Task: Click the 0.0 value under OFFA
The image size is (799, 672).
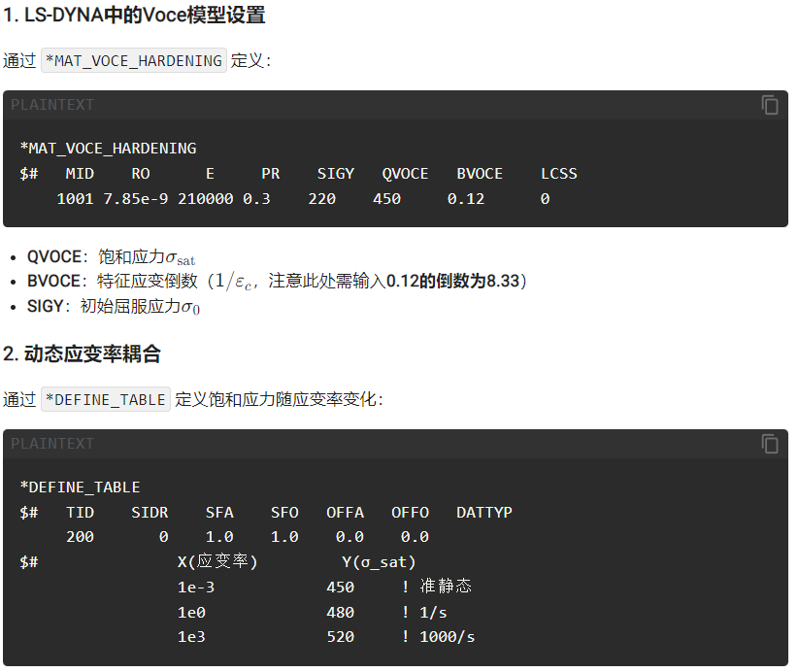Action: tap(350, 537)
